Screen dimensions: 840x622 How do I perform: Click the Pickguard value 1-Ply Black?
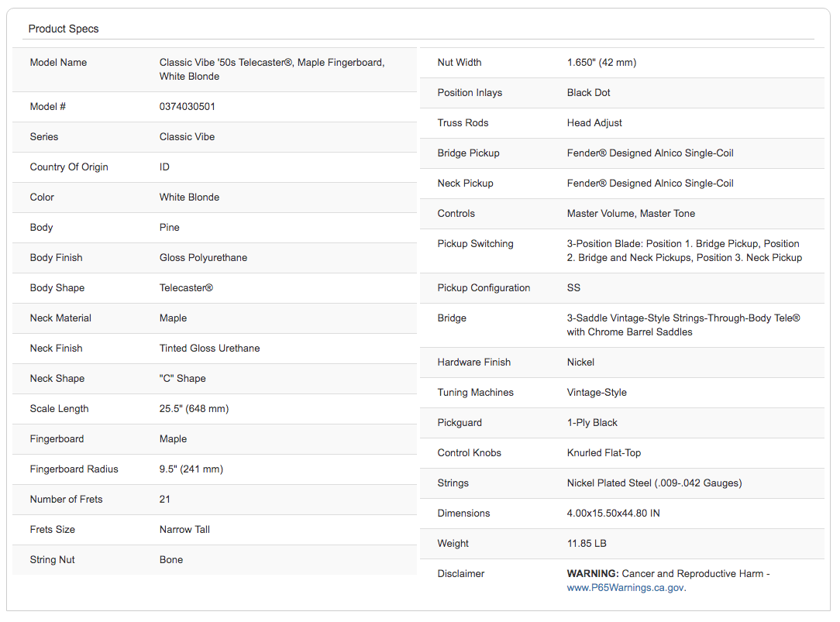pyautogui.click(x=592, y=423)
